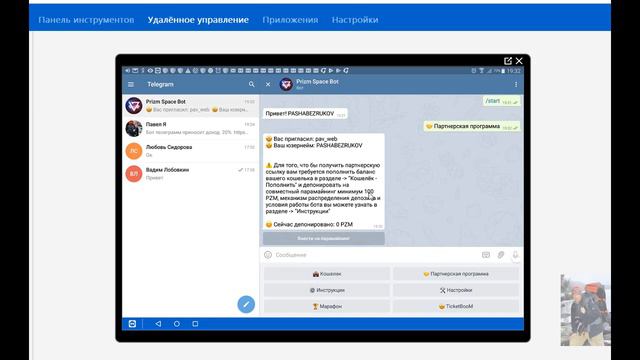Screen dimensions: 640x360
Task: Record voice message with microphone icon
Action: point(516,255)
